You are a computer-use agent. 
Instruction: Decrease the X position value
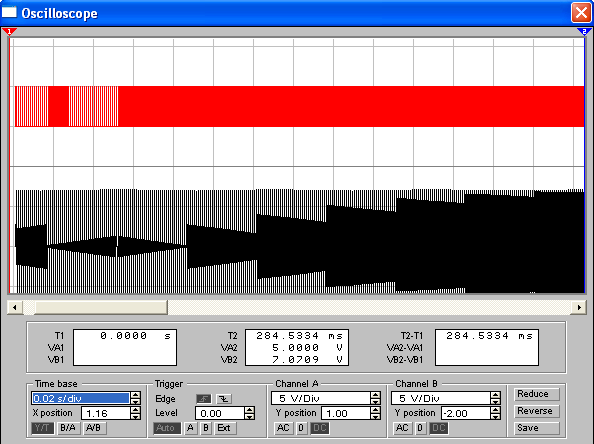coord(135,416)
